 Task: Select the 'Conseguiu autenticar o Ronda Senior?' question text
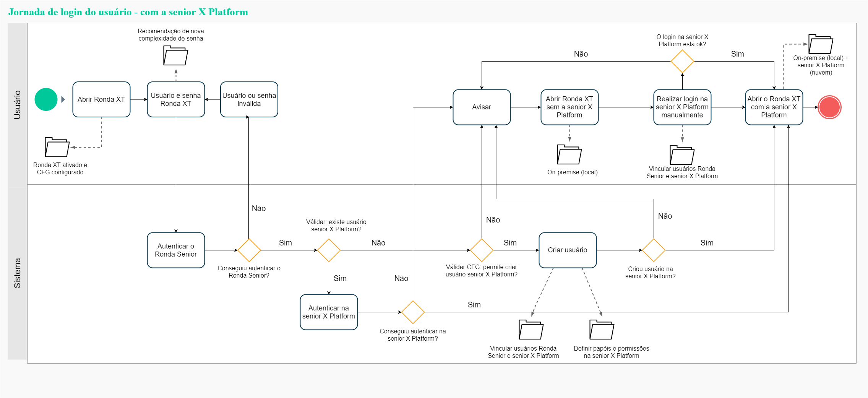249,272
